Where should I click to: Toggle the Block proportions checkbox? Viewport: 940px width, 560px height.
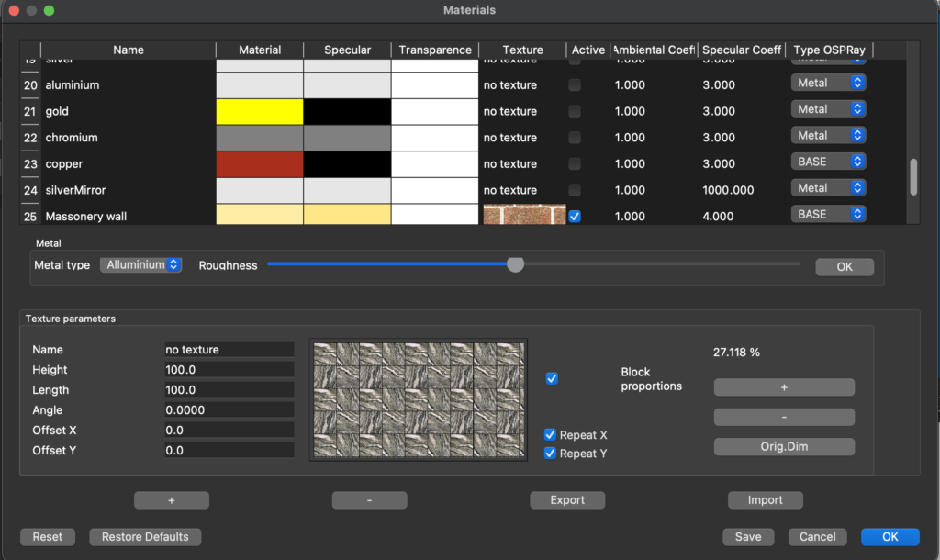(552, 378)
